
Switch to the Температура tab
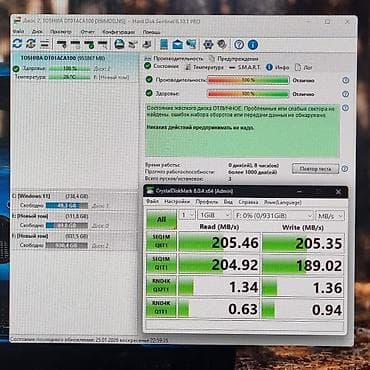click(x=204, y=67)
